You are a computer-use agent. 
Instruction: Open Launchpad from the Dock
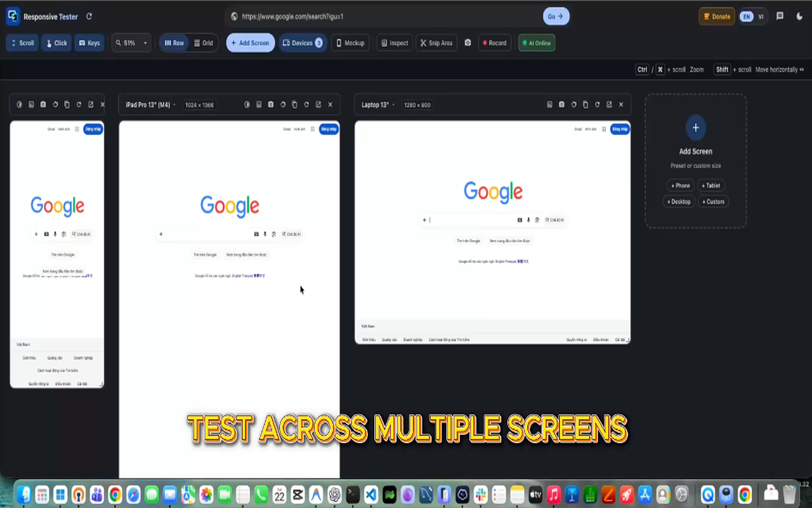[43, 494]
